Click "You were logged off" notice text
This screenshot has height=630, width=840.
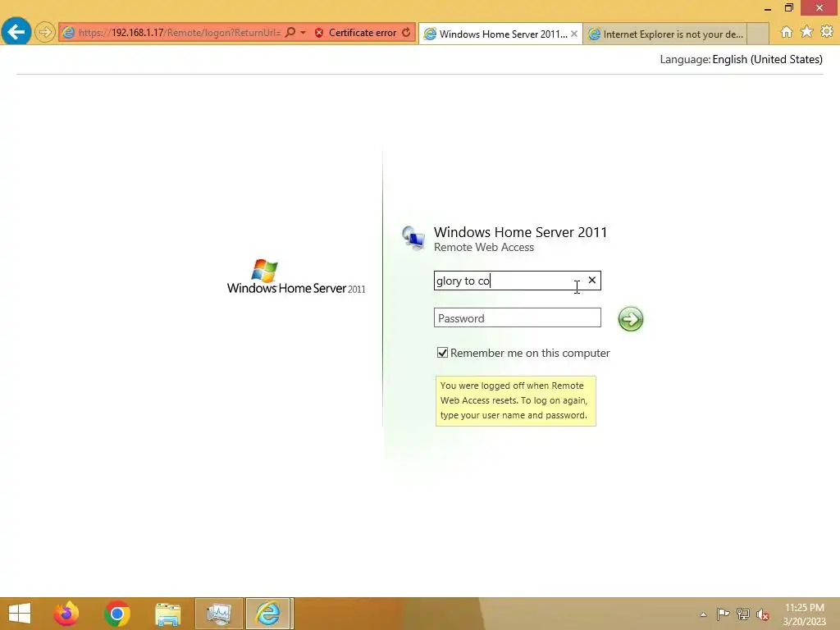(514, 400)
